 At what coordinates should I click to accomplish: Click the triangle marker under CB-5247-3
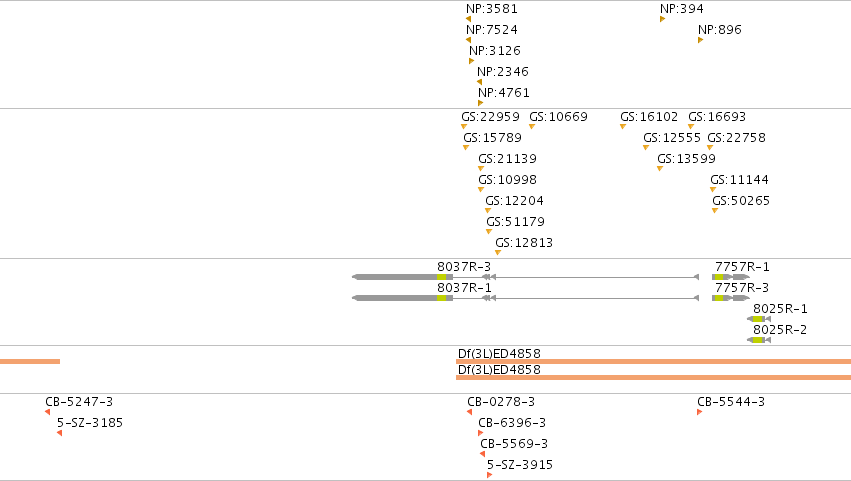click(48, 412)
